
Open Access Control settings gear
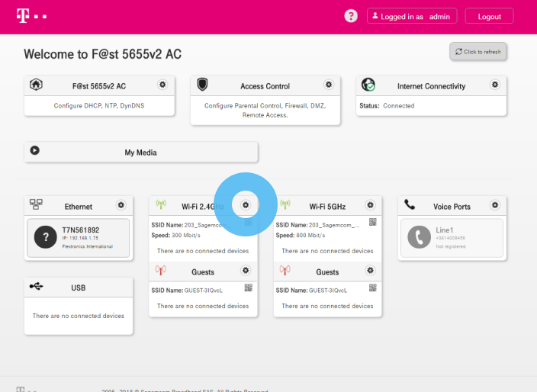pyautogui.click(x=329, y=85)
